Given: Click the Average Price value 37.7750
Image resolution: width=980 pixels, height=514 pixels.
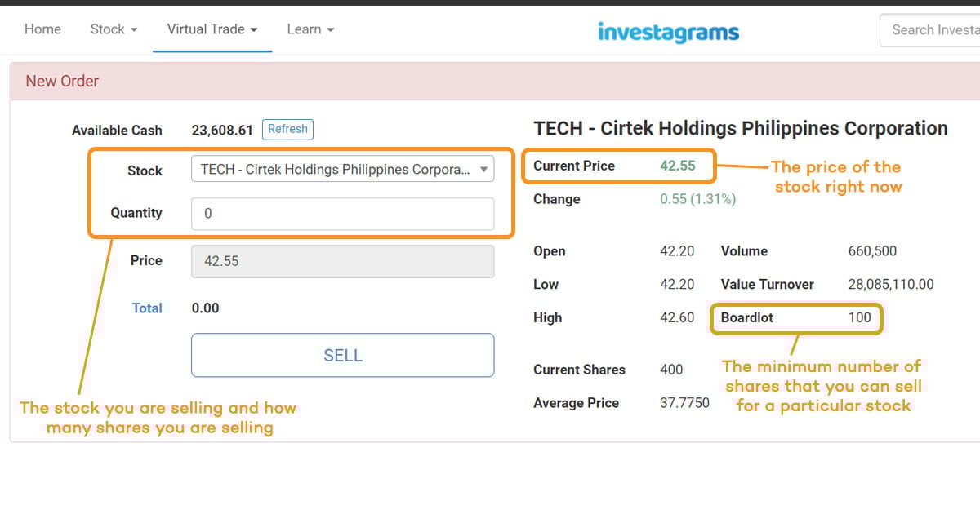Looking at the screenshot, I should pos(685,403).
